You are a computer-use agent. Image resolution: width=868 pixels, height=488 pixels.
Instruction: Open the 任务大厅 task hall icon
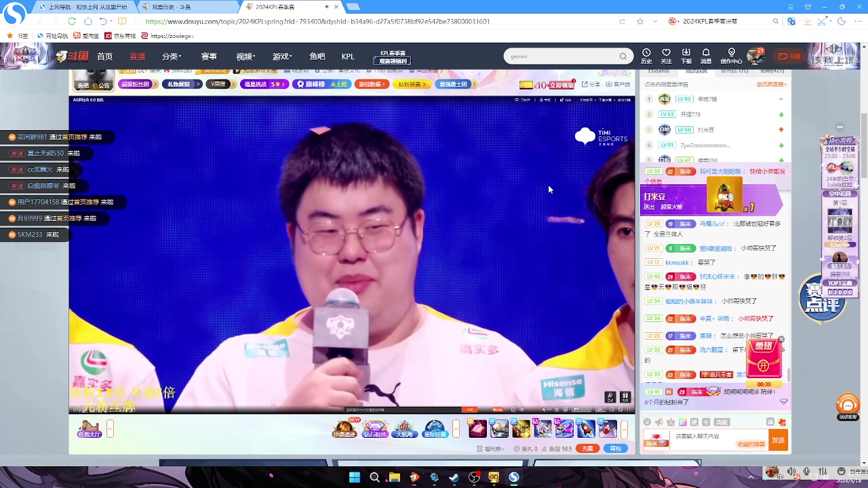[x=89, y=429]
